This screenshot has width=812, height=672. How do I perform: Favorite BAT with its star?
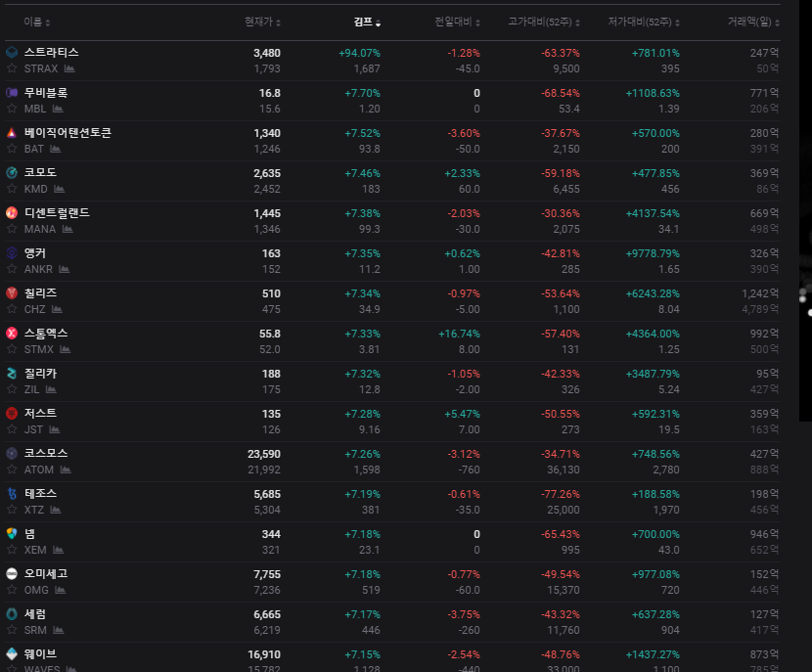pyautogui.click(x=12, y=149)
